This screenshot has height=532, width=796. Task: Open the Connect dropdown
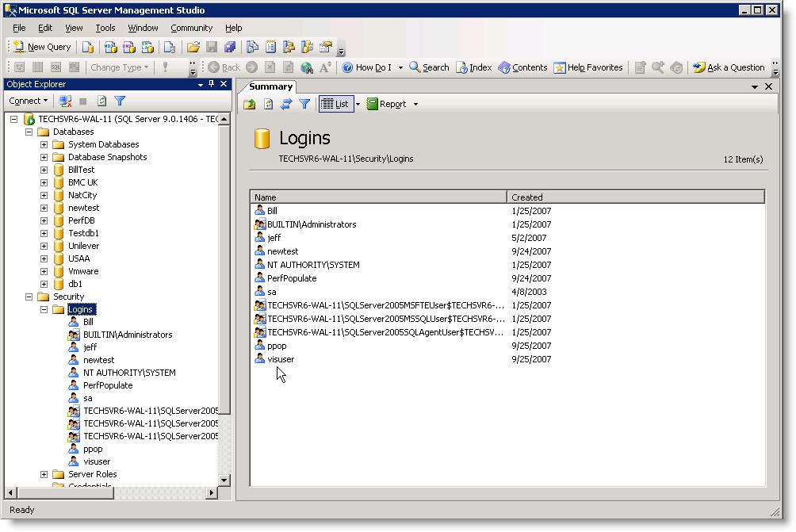click(x=29, y=101)
